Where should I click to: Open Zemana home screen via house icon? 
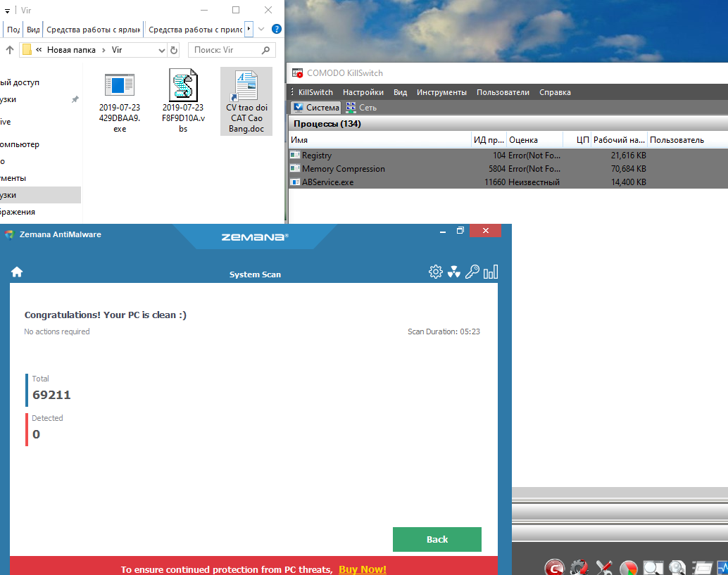pos(17,272)
